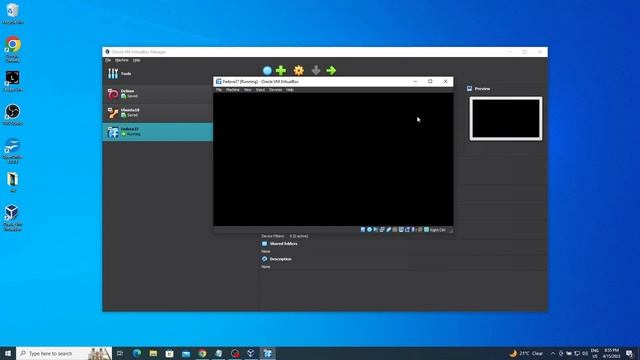
Task: Click the Device Filters text line
Action: (284, 236)
